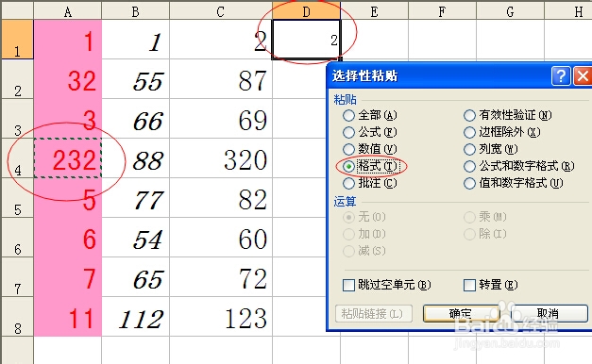Select cell A4 containing 232
592x364 pixels.
(68, 158)
